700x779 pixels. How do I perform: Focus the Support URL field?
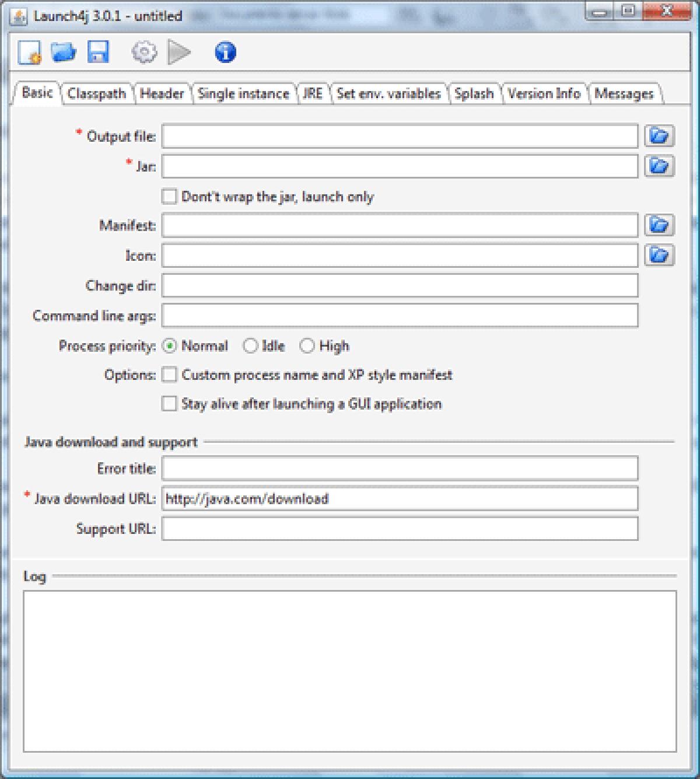pos(400,529)
